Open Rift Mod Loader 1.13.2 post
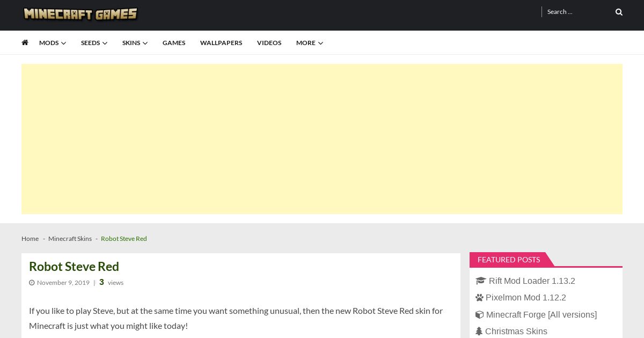Viewport: 644px width, 338px height. coord(532,281)
